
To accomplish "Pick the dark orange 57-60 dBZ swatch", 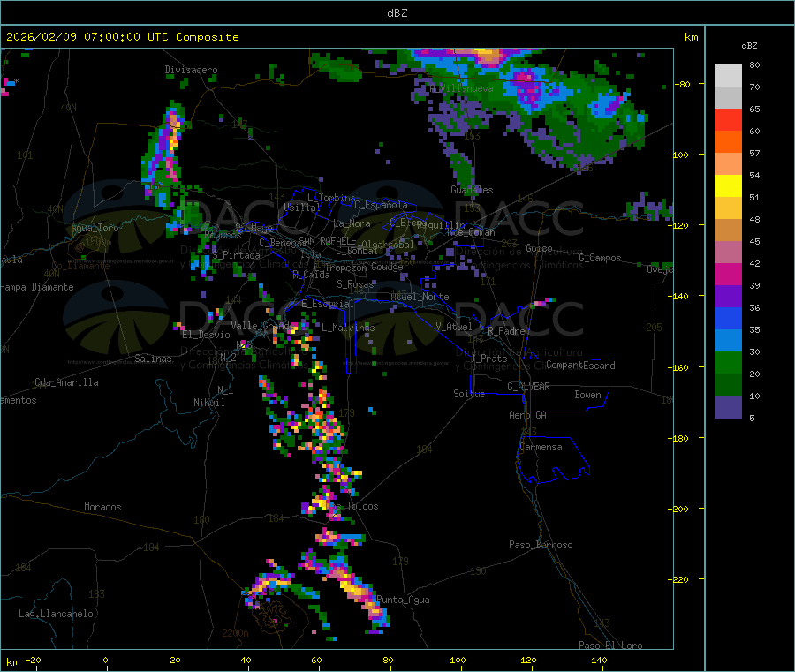I will click(x=728, y=142).
